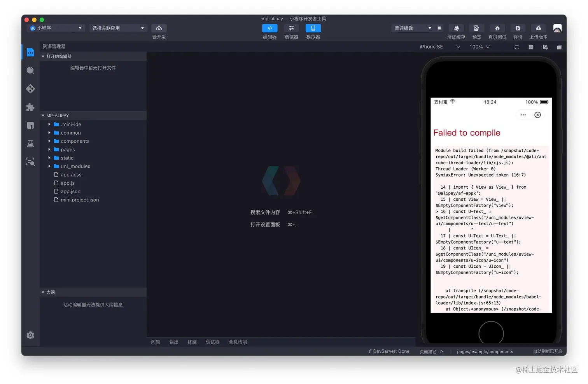The image size is (588, 384).
Task: Open the settings gear in sidebar
Action: 30,335
